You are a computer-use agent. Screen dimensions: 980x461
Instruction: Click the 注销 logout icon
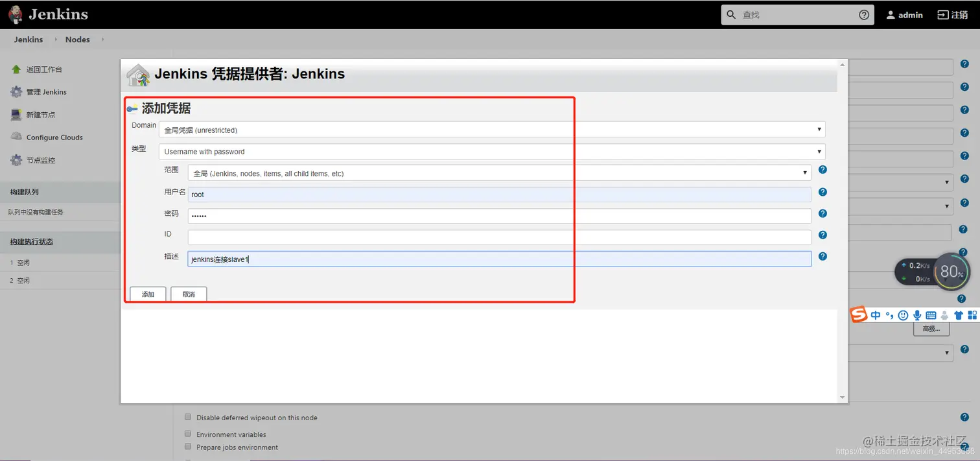(x=942, y=15)
